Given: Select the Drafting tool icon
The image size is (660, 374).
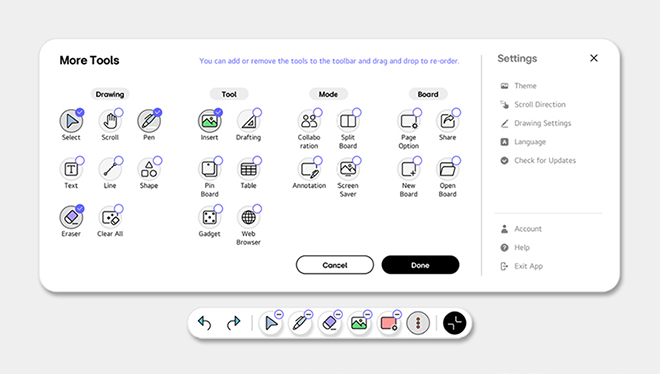Looking at the screenshot, I should (x=248, y=121).
